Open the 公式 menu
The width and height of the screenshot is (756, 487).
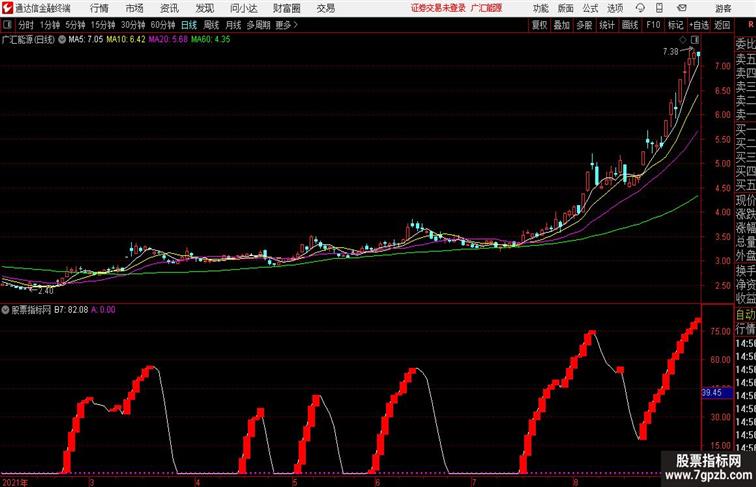click(590, 8)
